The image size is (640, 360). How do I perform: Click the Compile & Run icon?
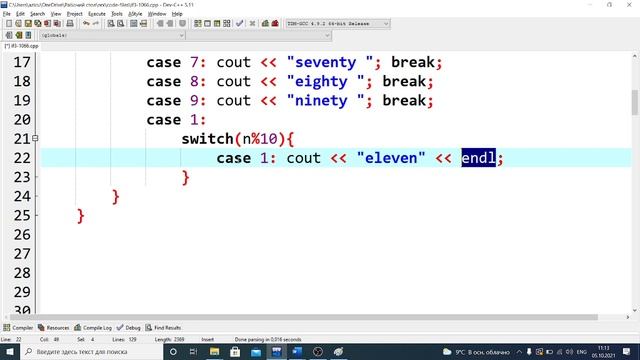click(217, 24)
